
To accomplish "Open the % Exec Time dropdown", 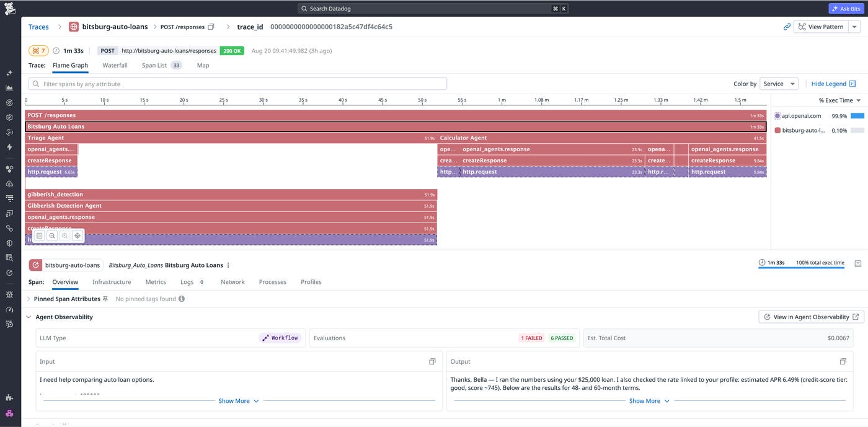I will click(x=839, y=100).
